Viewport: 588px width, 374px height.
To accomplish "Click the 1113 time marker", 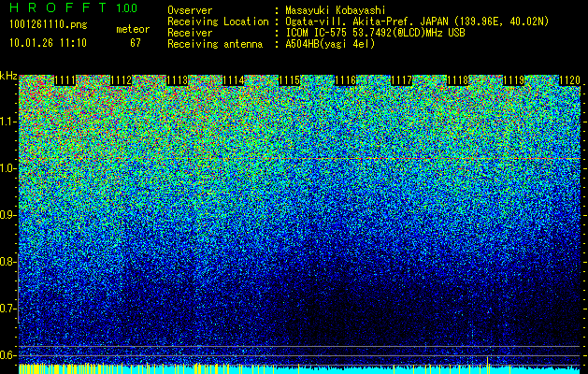I will [x=177, y=80].
